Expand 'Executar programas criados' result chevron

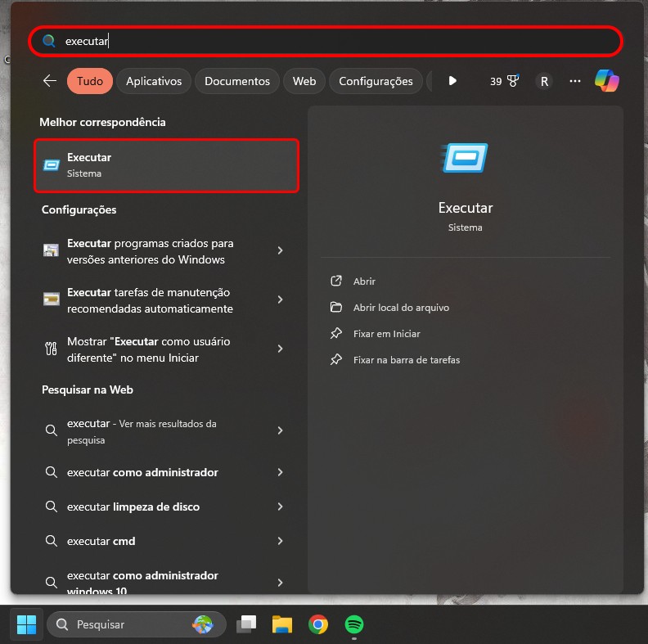click(280, 251)
